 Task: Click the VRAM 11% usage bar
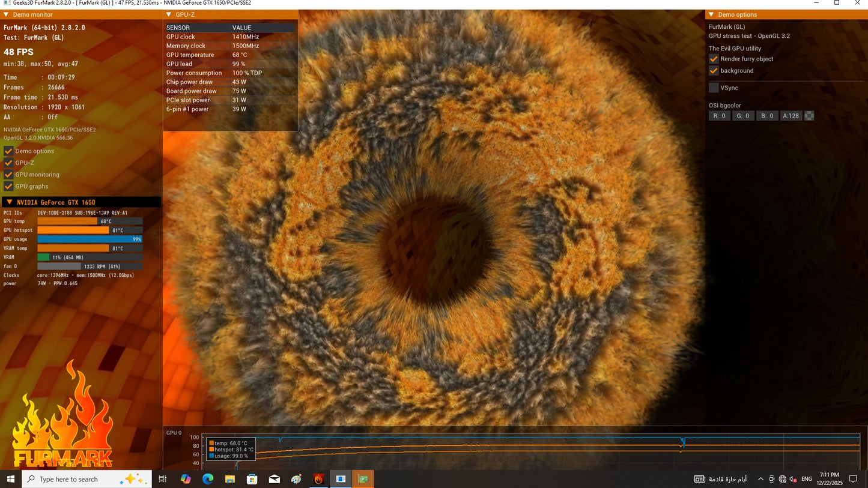pyautogui.click(x=90, y=258)
